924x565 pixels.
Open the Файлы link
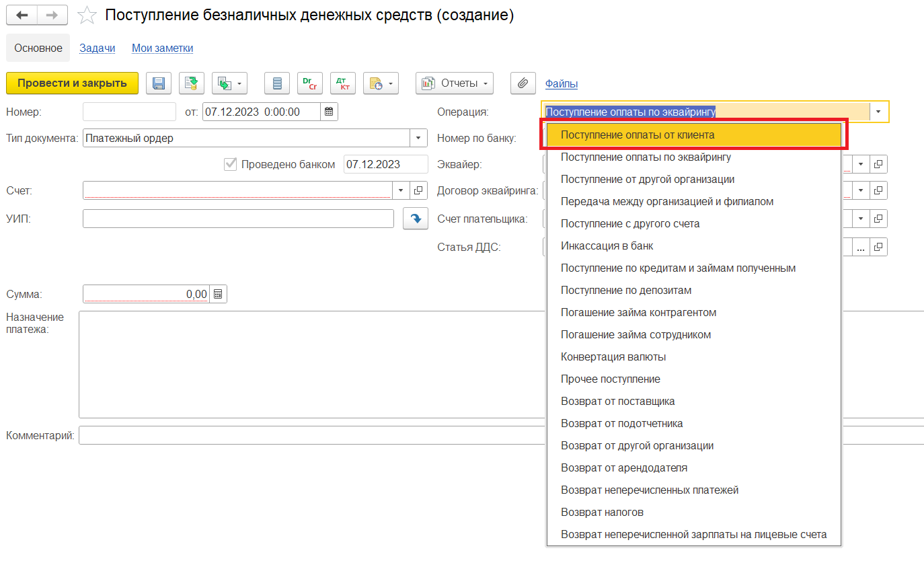[562, 84]
